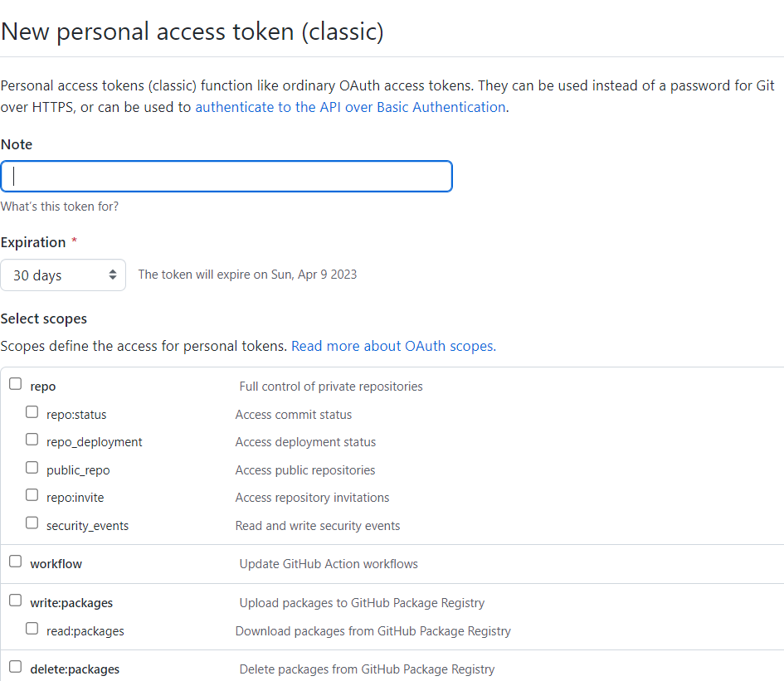This screenshot has width=784, height=681.
Task: Click the public_repo scope label
Action: (x=78, y=470)
